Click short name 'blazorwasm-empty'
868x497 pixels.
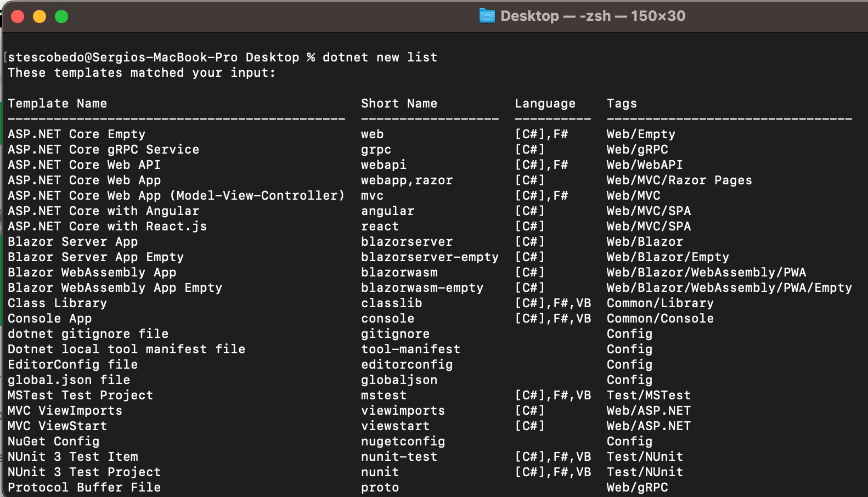[422, 288]
